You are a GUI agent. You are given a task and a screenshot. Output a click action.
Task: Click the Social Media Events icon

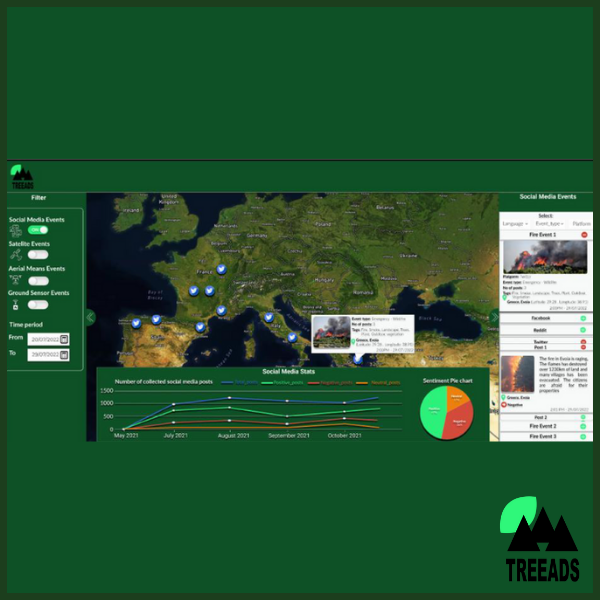point(15,230)
